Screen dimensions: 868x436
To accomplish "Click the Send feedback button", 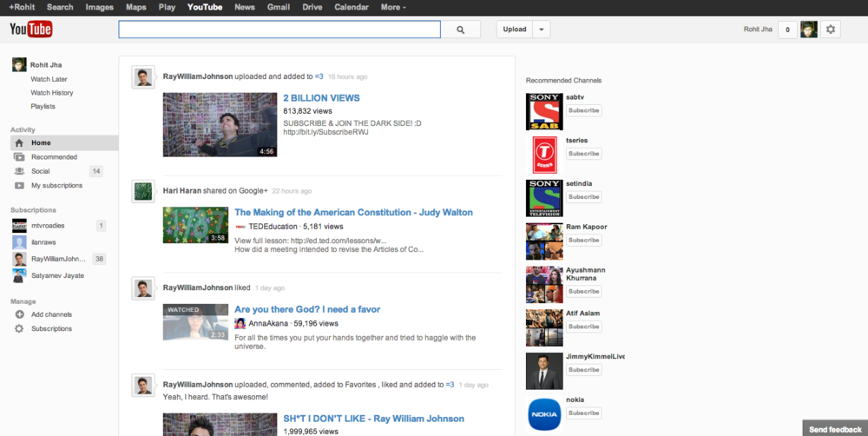I will pyautogui.click(x=835, y=429).
